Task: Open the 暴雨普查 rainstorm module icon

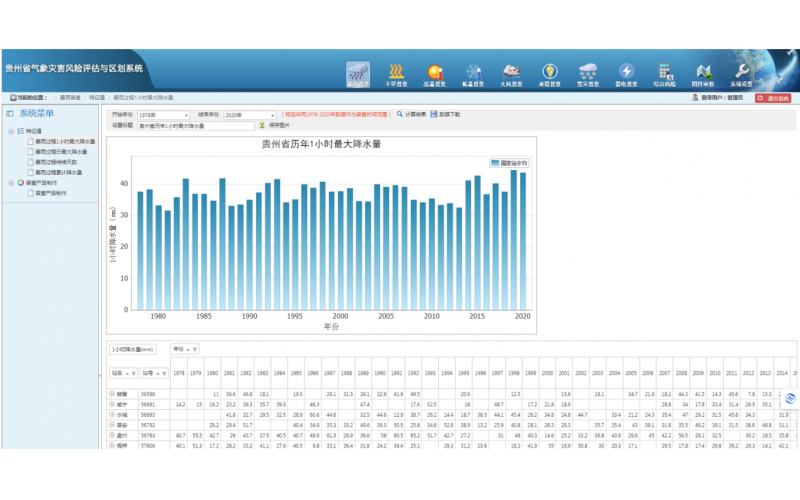Action: pyautogui.click(x=360, y=73)
